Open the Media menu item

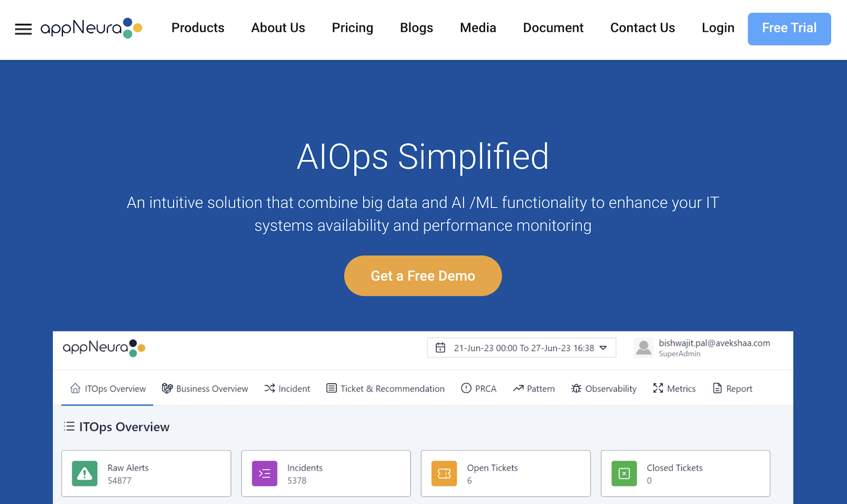click(x=478, y=28)
